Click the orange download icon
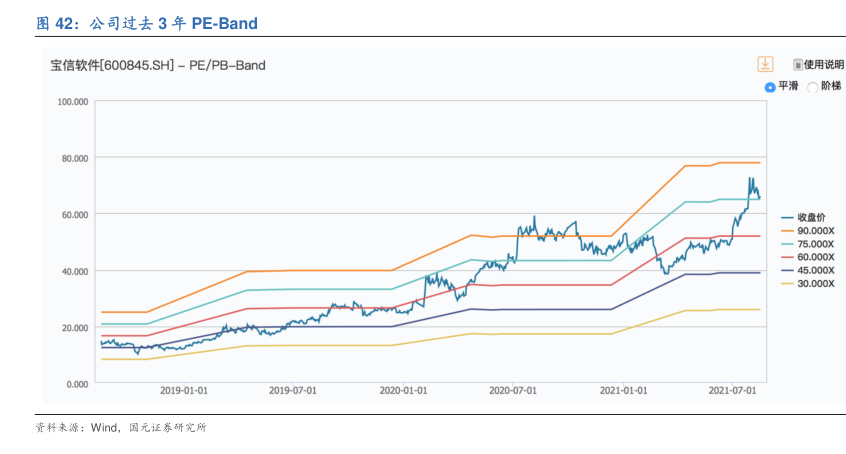 coord(765,64)
